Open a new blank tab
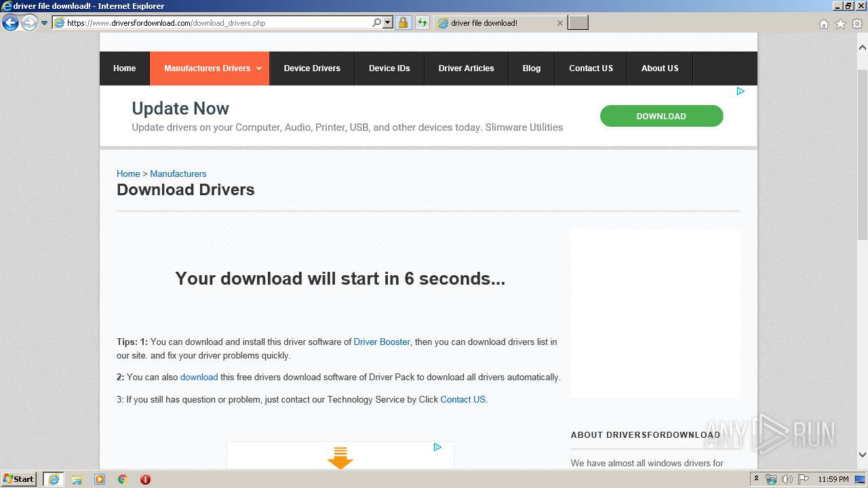Viewport: 868px width, 488px height. coord(578,22)
